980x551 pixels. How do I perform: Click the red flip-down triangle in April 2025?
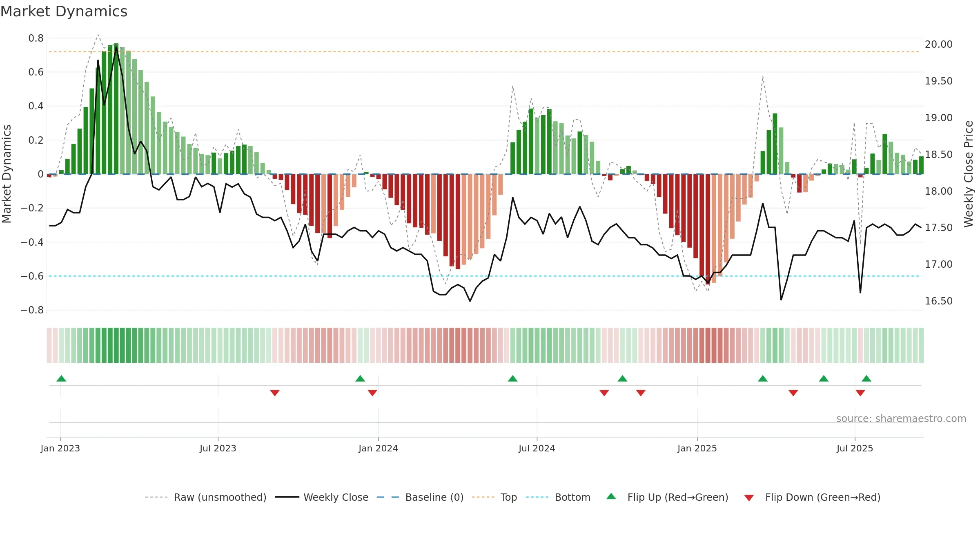793,393
